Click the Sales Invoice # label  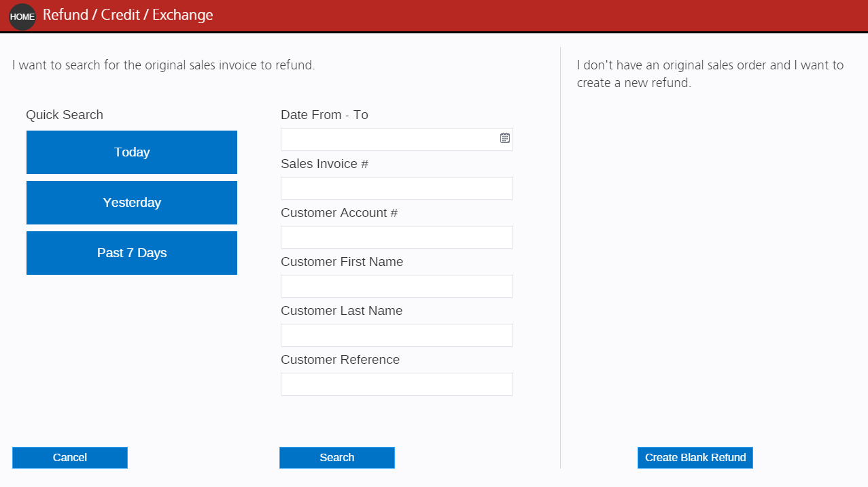(x=324, y=164)
